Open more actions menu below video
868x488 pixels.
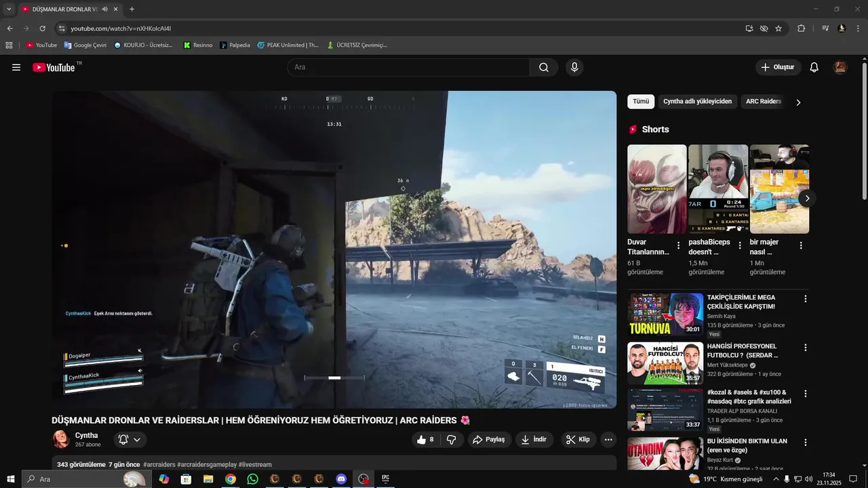[608, 439]
